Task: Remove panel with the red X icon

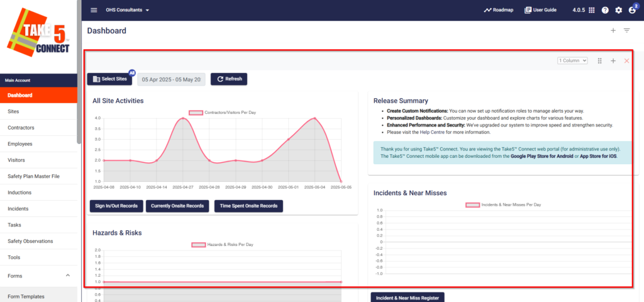Action: pos(627,61)
